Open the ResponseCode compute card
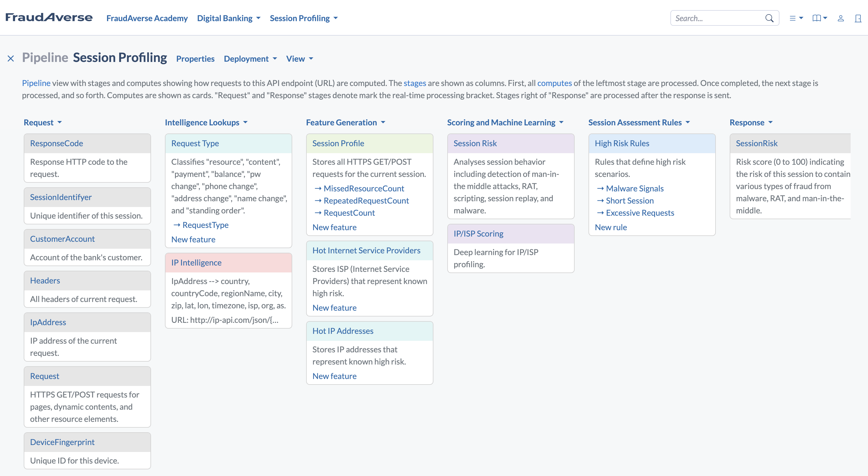Screen dimensions: 868x476 point(56,143)
